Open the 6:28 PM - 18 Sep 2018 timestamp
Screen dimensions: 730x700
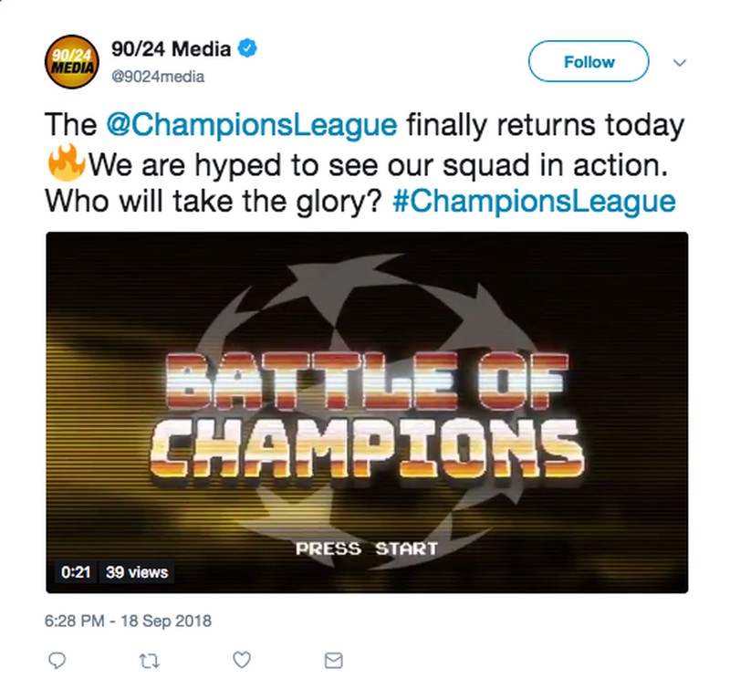point(128,621)
